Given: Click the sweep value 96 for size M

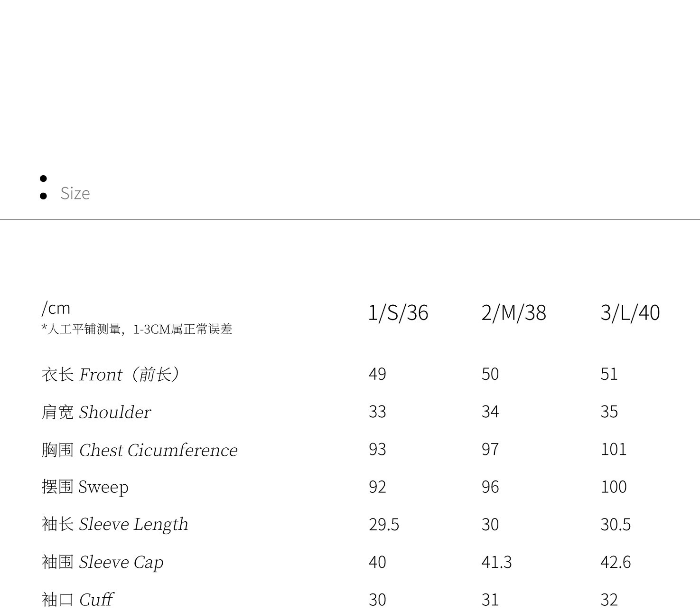Looking at the screenshot, I should tap(490, 487).
